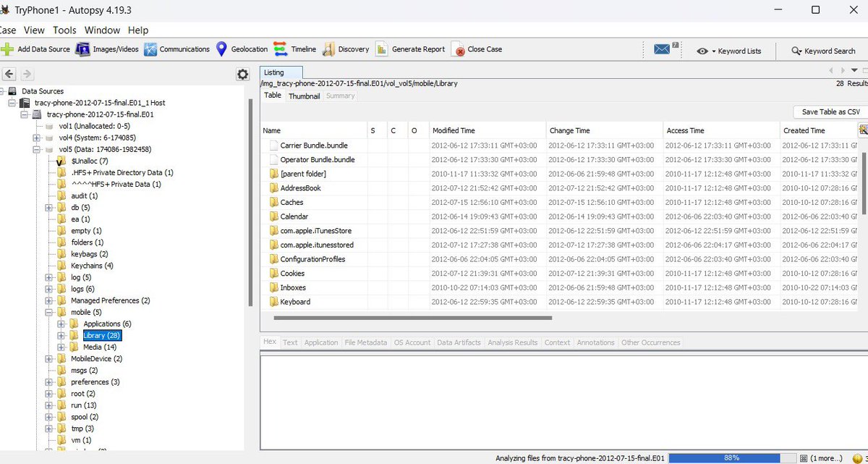868x464 pixels.
Task: Select Managed Preferences (2) in tree
Action: (110, 300)
